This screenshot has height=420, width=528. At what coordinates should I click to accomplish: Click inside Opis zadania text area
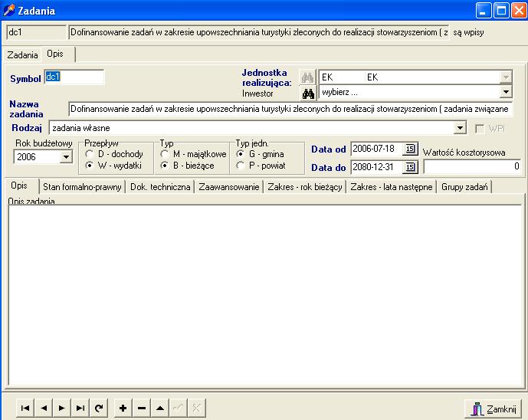[x=265, y=295]
